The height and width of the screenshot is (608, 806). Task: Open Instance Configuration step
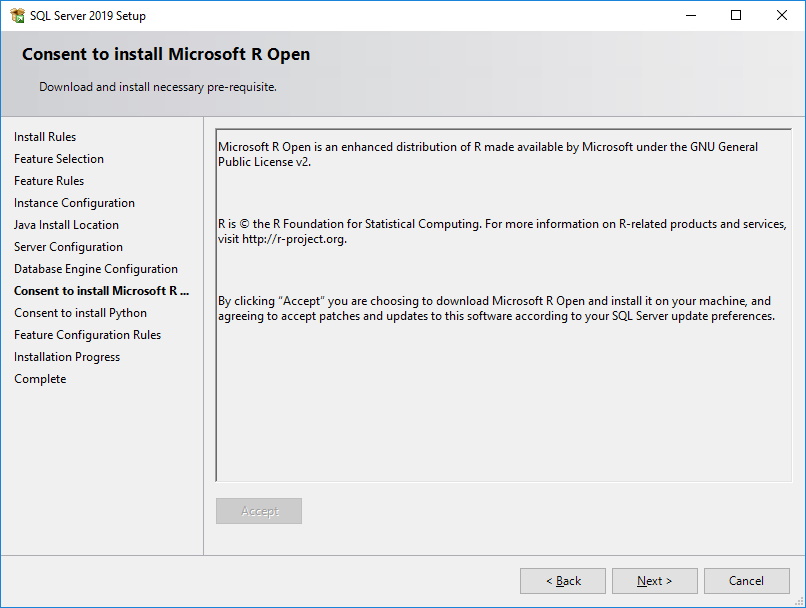[74, 203]
